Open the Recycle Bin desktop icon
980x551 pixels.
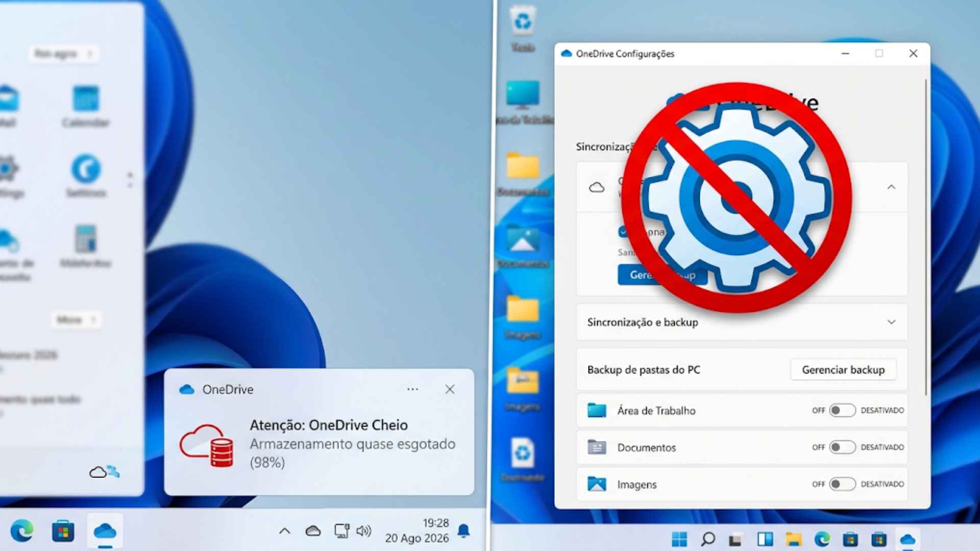click(x=523, y=29)
